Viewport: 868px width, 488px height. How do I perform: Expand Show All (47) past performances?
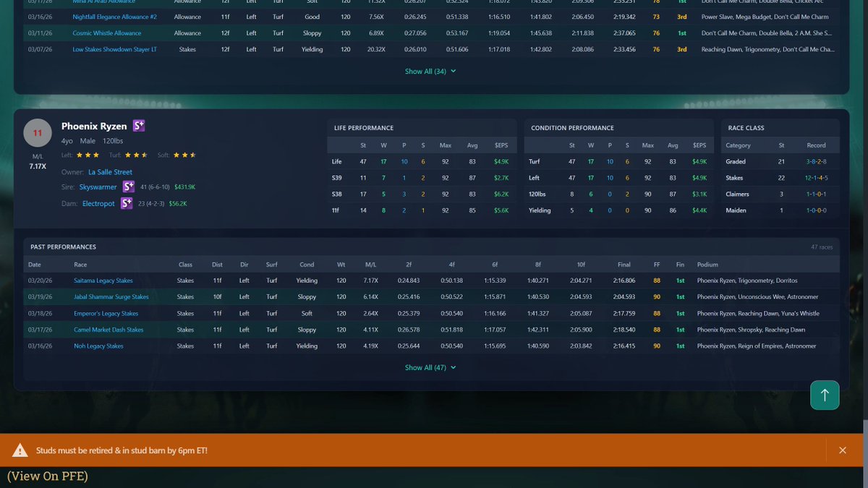430,367
